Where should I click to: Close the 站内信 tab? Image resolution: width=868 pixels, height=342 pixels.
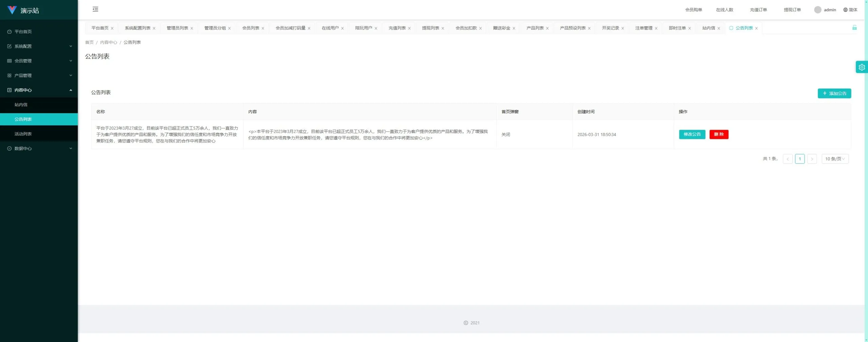(x=719, y=28)
